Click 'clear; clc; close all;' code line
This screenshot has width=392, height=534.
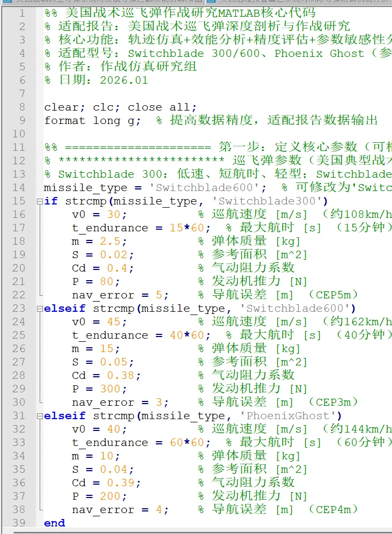[121, 107]
